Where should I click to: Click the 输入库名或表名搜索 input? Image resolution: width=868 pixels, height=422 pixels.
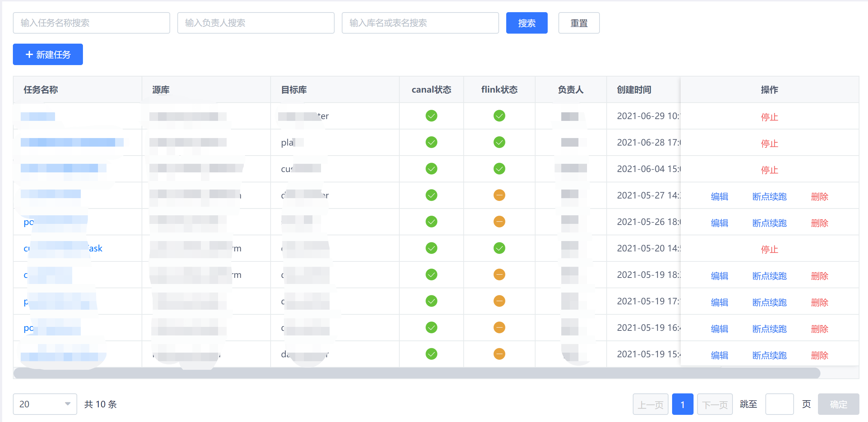click(x=420, y=23)
